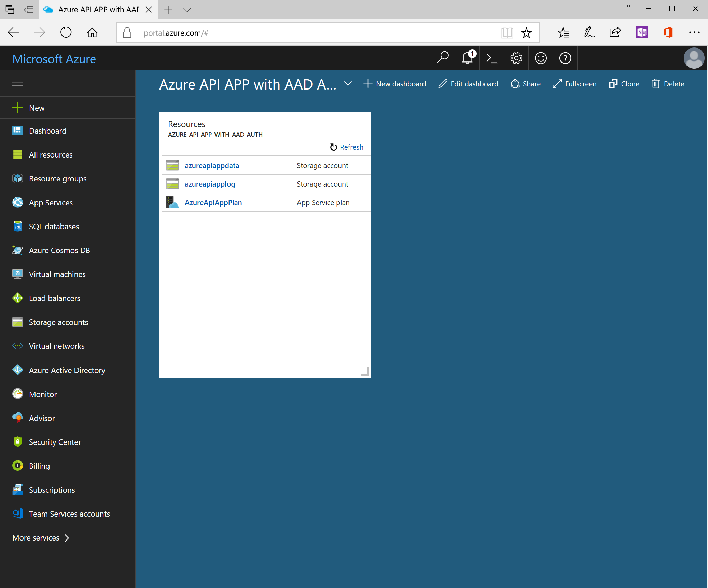Open the notifications bell icon
This screenshot has height=588, width=708.
pyautogui.click(x=467, y=58)
